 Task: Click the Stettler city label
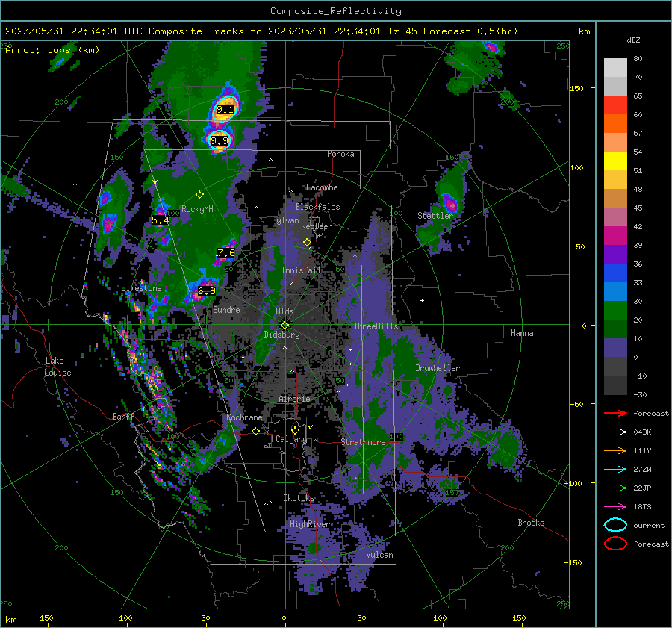pyautogui.click(x=435, y=216)
